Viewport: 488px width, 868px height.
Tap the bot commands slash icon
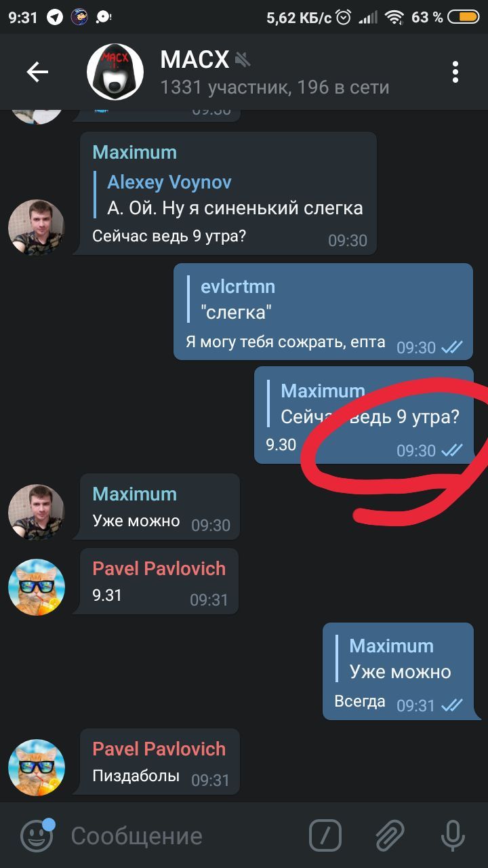click(325, 835)
